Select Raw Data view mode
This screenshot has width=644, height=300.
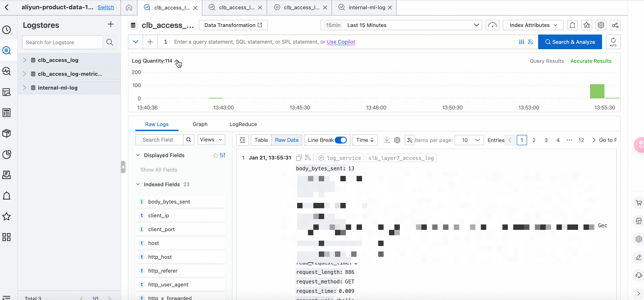(x=287, y=140)
